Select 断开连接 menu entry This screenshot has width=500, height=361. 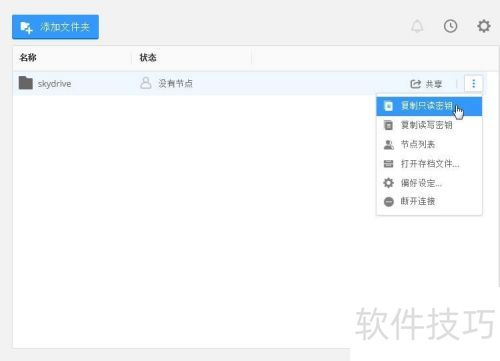click(x=429, y=201)
